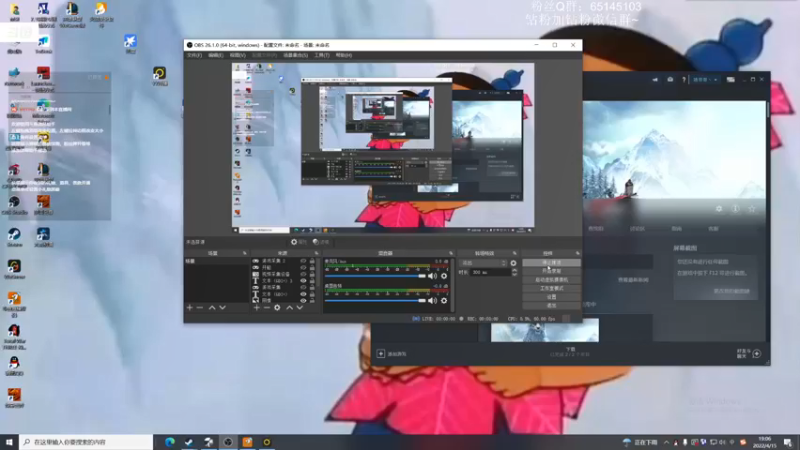Viewport: 800px width, 450px height.
Task: Open Steam Big Picture mode icon
Action: point(731,80)
